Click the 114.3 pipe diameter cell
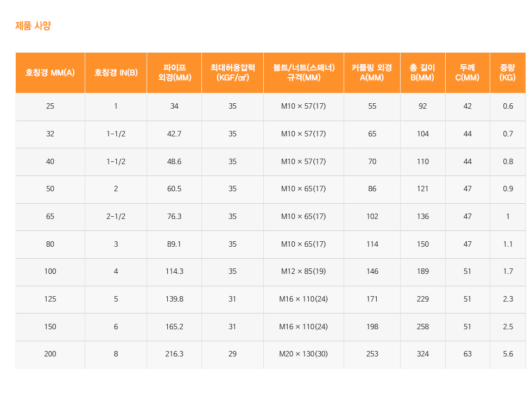Viewport: 532px width, 401px height. point(174,271)
